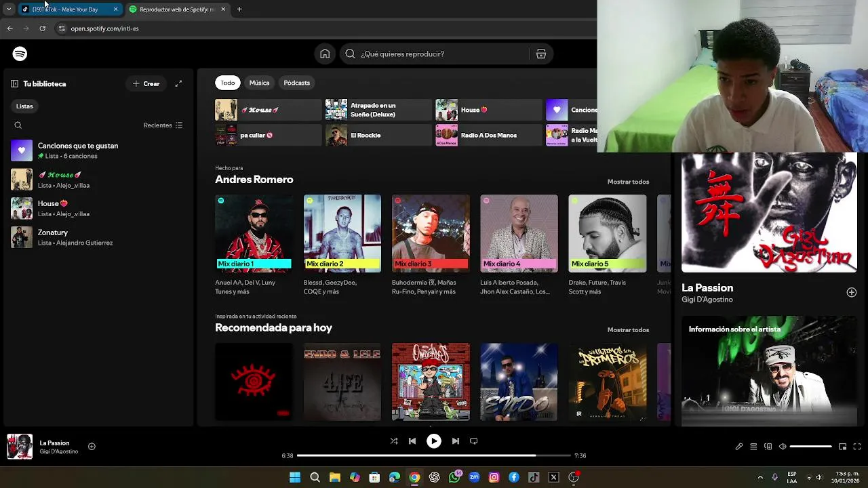Screen dimensions: 868x488
Task: Search within your library
Action: pyautogui.click(x=18, y=125)
